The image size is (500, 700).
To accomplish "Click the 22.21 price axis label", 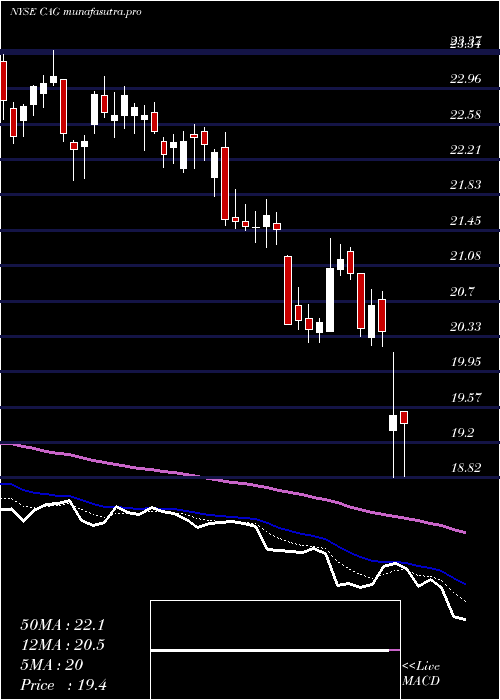I will point(465,150).
